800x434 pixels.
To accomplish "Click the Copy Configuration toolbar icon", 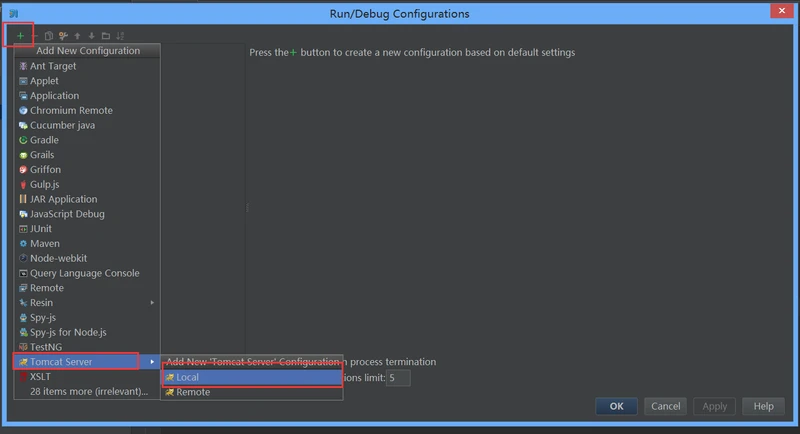I will [x=48, y=36].
